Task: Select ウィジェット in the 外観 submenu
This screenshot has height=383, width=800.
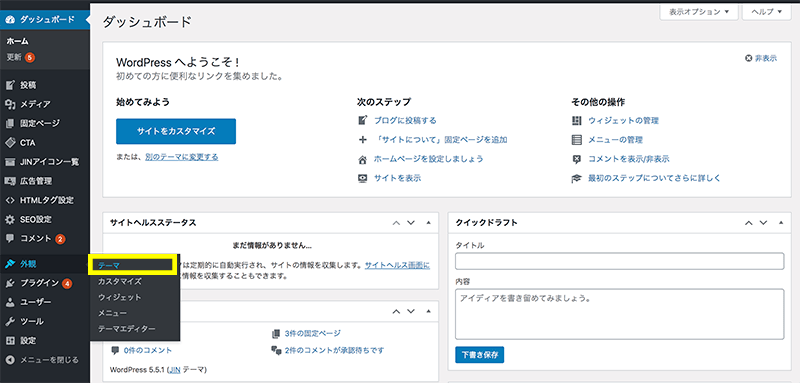Action: tap(120, 297)
